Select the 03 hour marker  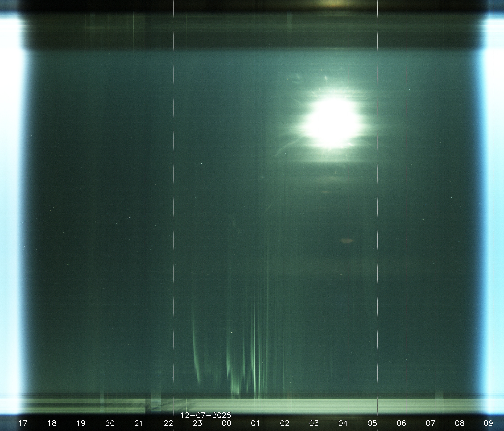314,423
